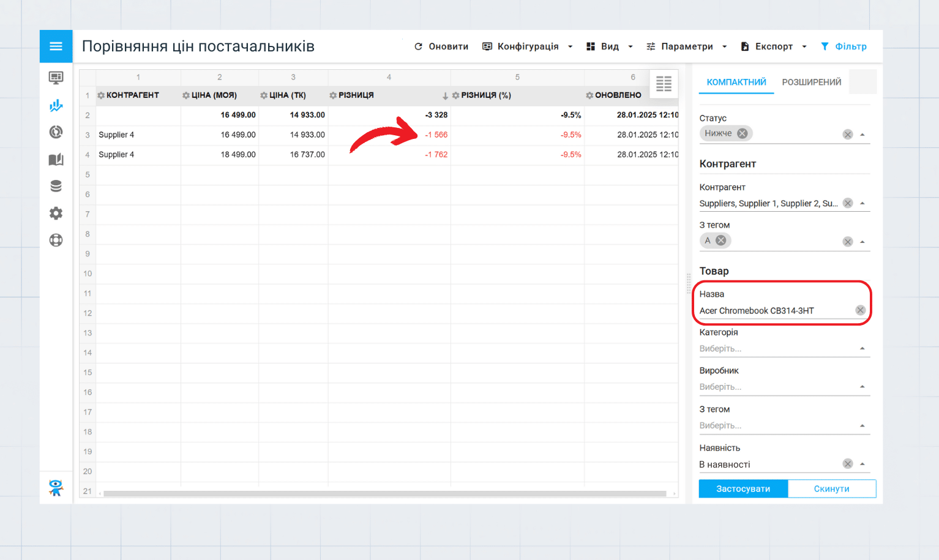Viewport: 939px width, 560px height.
Task: Open the hamburger main menu
Action: coord(56,47)
